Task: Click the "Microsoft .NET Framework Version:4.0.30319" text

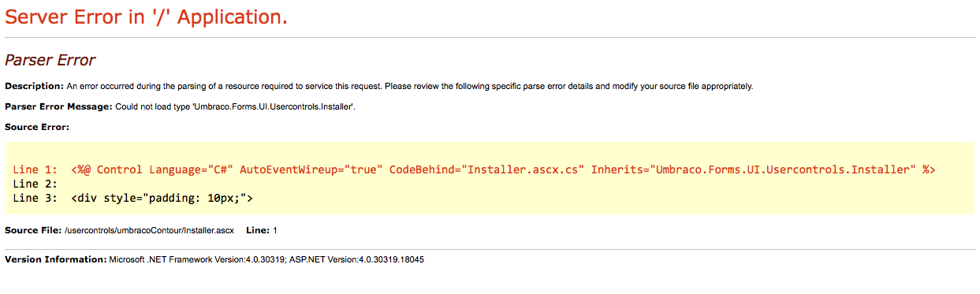Action: (x=197, y=259)
